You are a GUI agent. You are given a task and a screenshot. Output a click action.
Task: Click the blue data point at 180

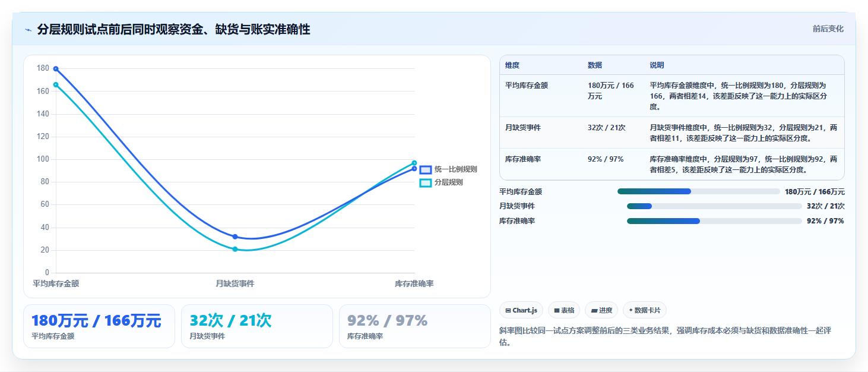(56, 69)
